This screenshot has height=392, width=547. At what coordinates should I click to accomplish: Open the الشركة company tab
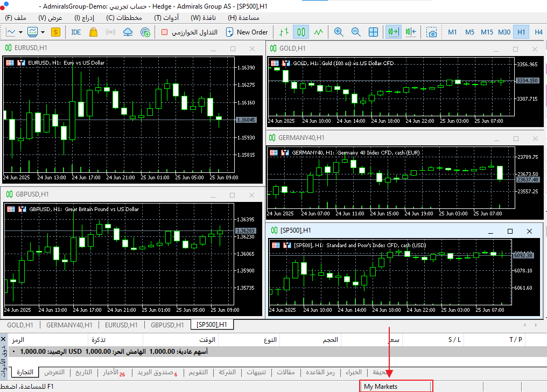pos(227,372)
